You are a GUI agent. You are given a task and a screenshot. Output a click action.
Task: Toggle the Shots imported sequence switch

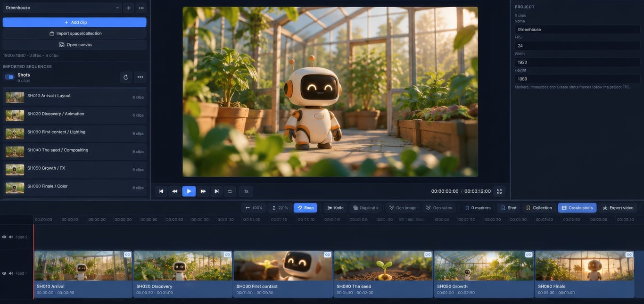pos(9,77)
